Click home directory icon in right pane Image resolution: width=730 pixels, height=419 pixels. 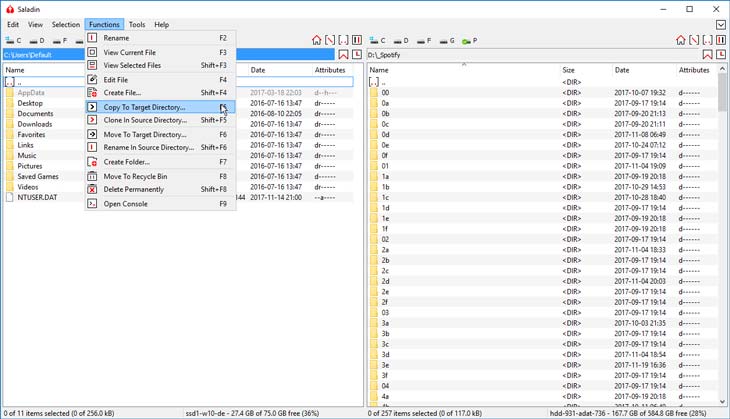tap(680, 40)
